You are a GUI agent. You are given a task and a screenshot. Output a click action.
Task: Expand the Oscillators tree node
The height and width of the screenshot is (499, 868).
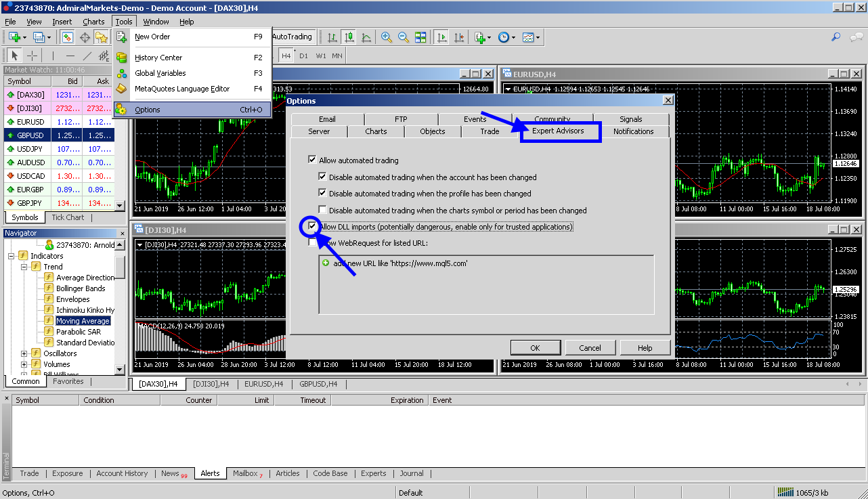24,353
